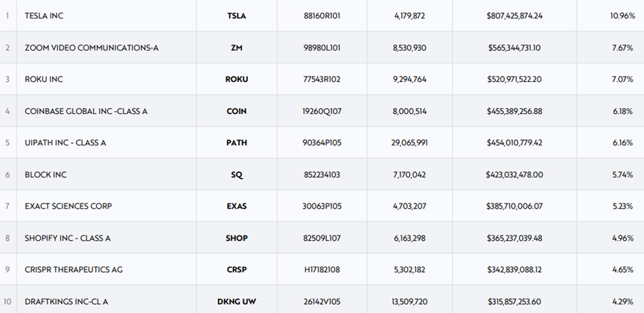Select the PATH ticker symbol
The image size is (644, 313).
237,143
